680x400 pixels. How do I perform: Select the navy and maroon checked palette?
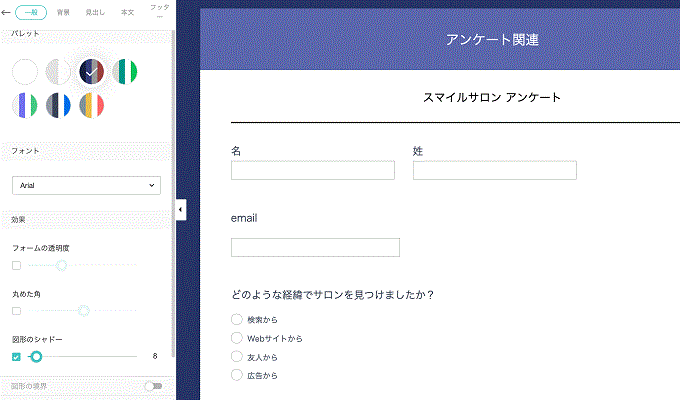[x=92, y=72]
